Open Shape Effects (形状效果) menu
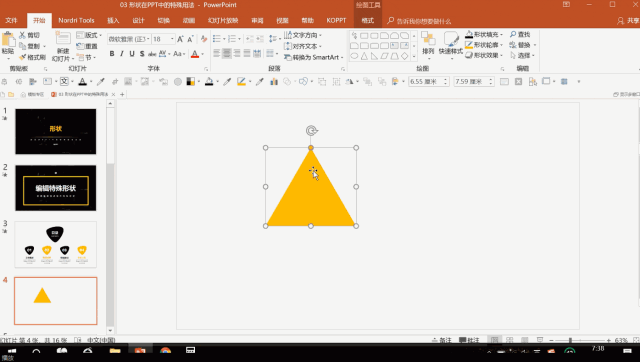The image size is (640, 362). (x=484, y=55)
